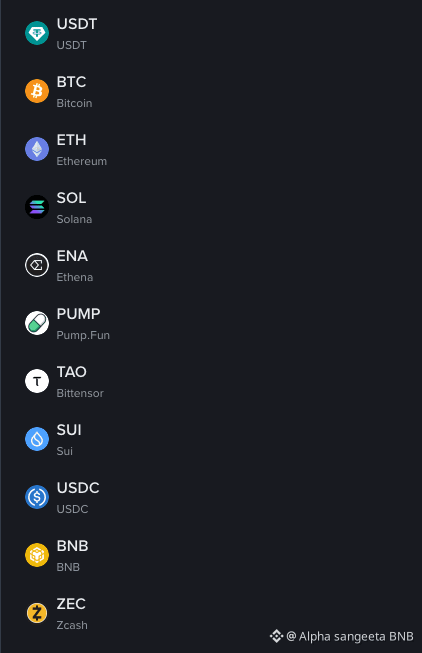Screen dimensions: 422x653
Task: Click the Bittensor TAO icon
Action: point(37,381)
